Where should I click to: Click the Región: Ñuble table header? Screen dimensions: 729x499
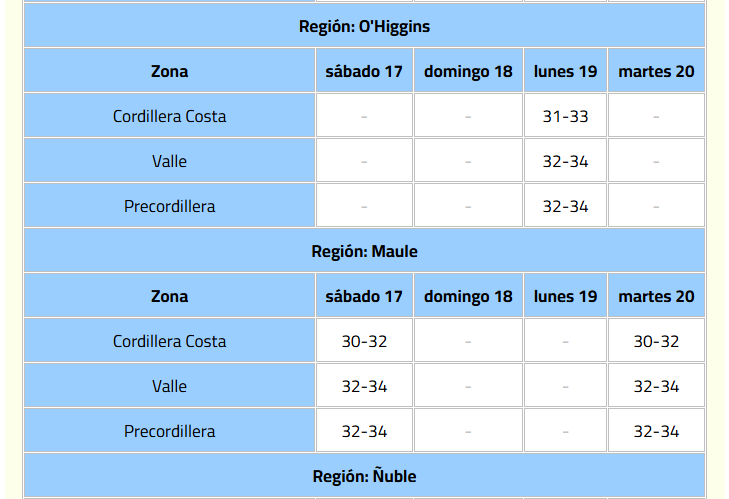coord(364,476)
